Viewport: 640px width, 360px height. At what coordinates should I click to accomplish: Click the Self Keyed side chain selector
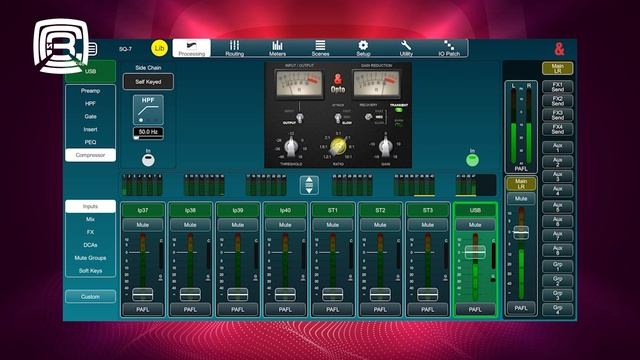tap(148, 82)
